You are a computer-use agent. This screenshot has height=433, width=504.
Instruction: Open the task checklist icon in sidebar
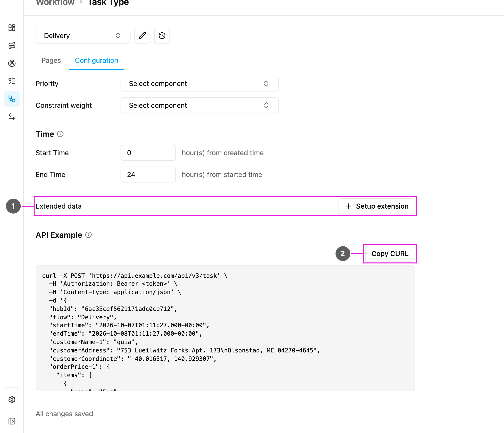coord(12,81)
